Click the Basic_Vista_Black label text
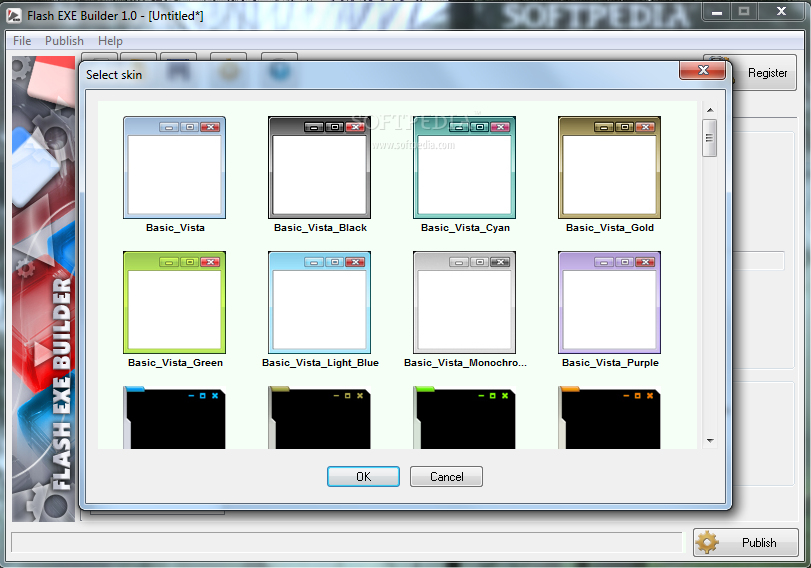The height and width of the screenshot is (568, 811). 320,228
